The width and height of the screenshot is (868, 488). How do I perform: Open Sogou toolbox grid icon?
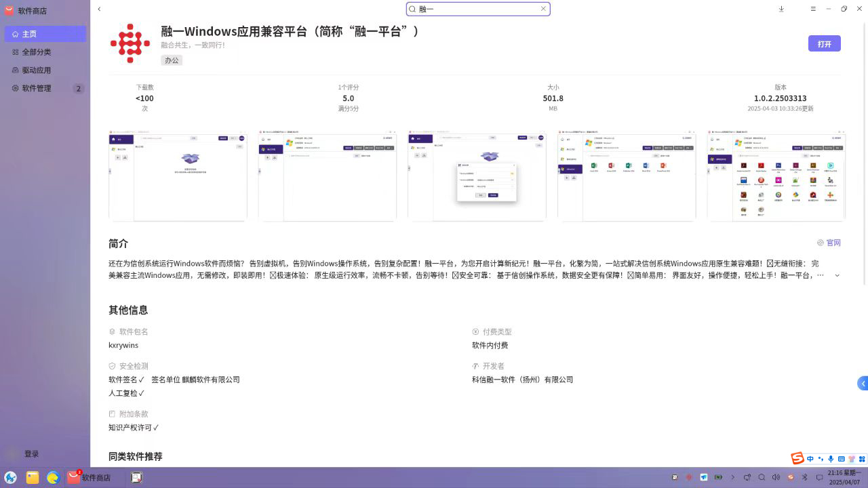[862, 459]
